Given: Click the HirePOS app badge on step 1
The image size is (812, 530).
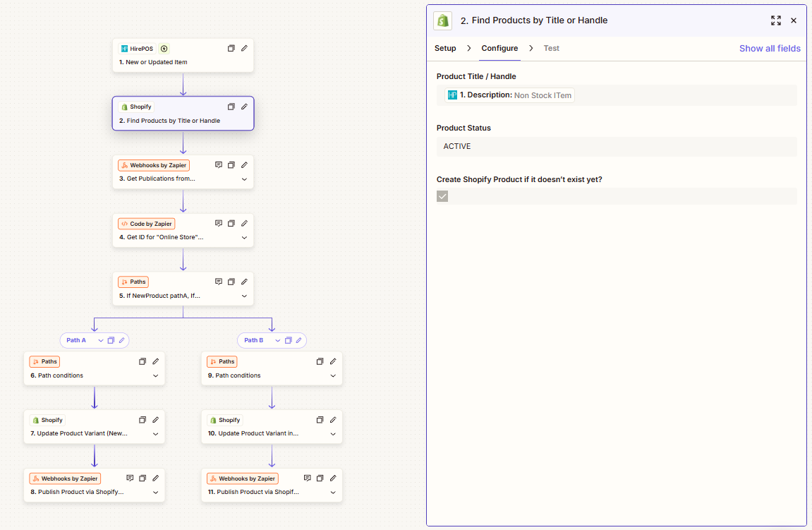Looking at the screenshot, I should (138, 49).
